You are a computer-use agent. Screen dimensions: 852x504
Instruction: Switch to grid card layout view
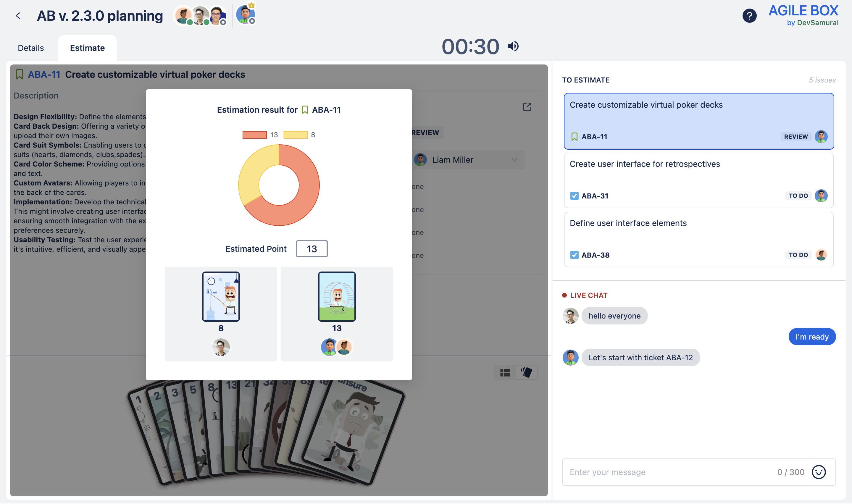[x=505, y=373]
